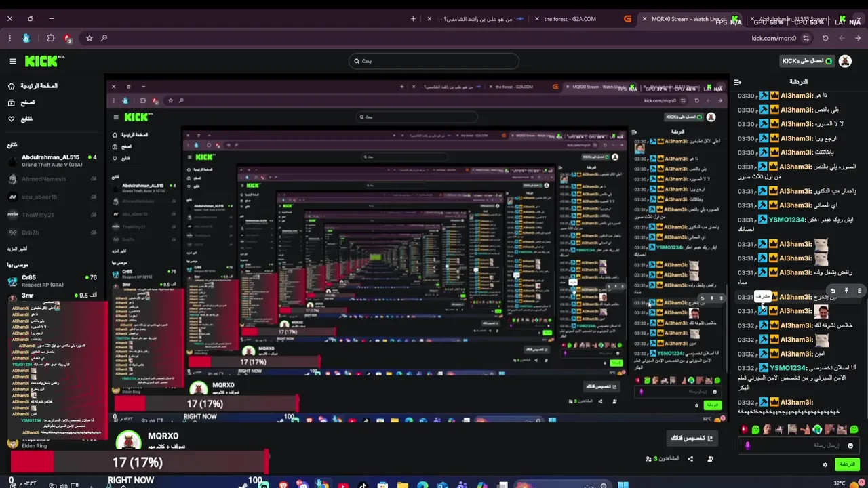Click the kick.com/mqrx0 address bar
The image size is (868, 488).
click(448, 38)
